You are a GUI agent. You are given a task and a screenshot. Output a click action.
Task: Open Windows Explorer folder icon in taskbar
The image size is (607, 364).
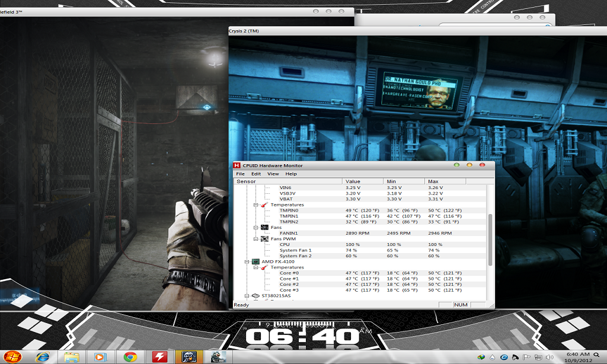click(72, 357)
